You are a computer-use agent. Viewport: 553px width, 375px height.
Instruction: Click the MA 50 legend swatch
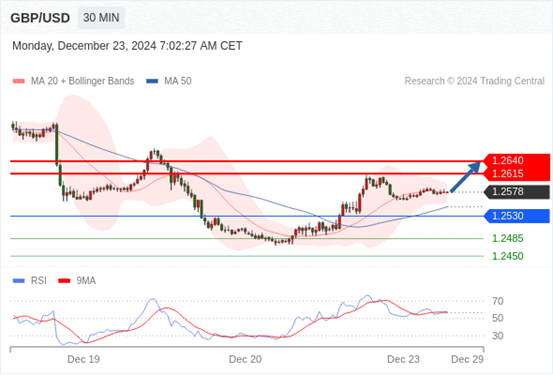click(152, 81)
